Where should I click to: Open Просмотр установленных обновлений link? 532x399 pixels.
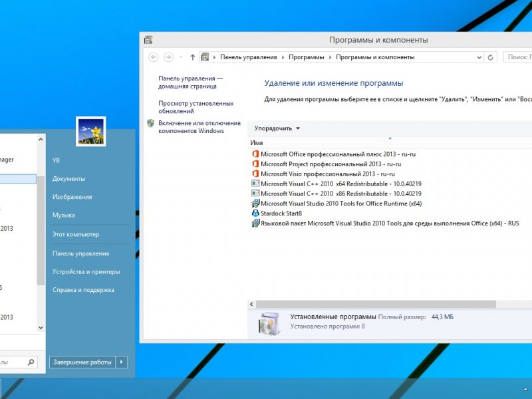(x=196, y=107)
